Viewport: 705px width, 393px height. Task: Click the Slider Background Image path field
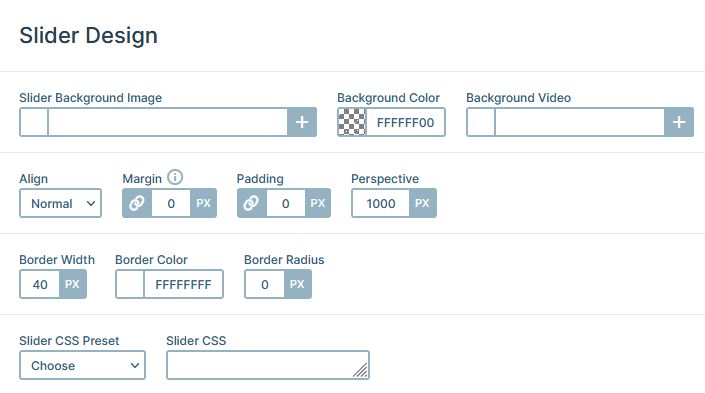pos(168,122)
